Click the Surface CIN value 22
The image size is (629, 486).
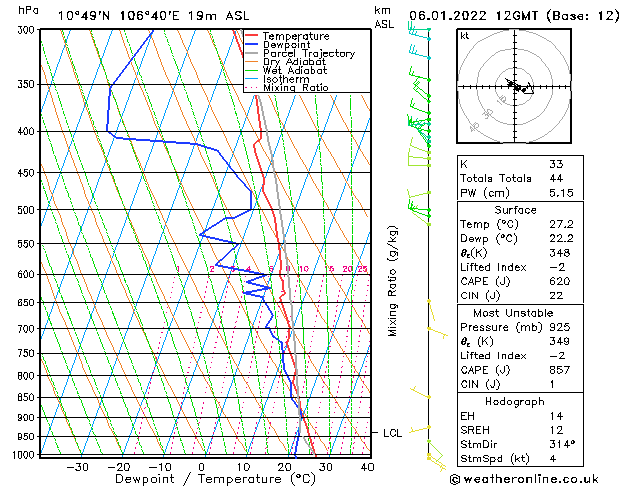point(556,296)
